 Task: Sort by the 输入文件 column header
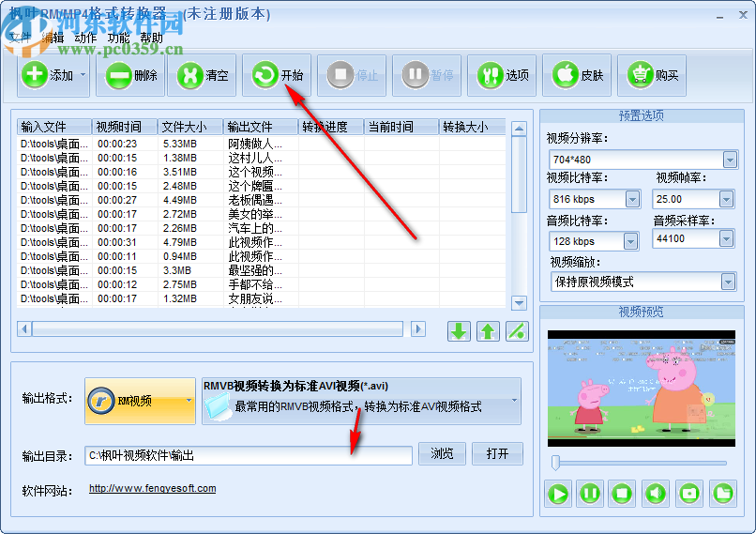[x=54, y=127]
